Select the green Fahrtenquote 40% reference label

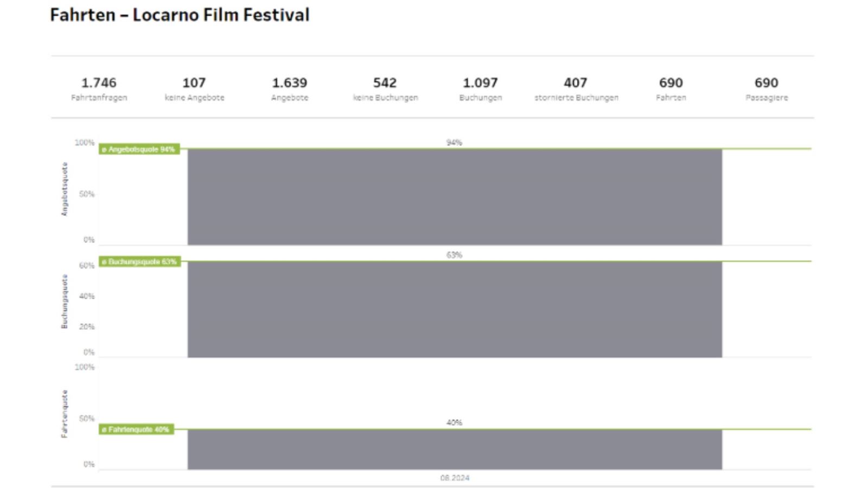(136, 429)
